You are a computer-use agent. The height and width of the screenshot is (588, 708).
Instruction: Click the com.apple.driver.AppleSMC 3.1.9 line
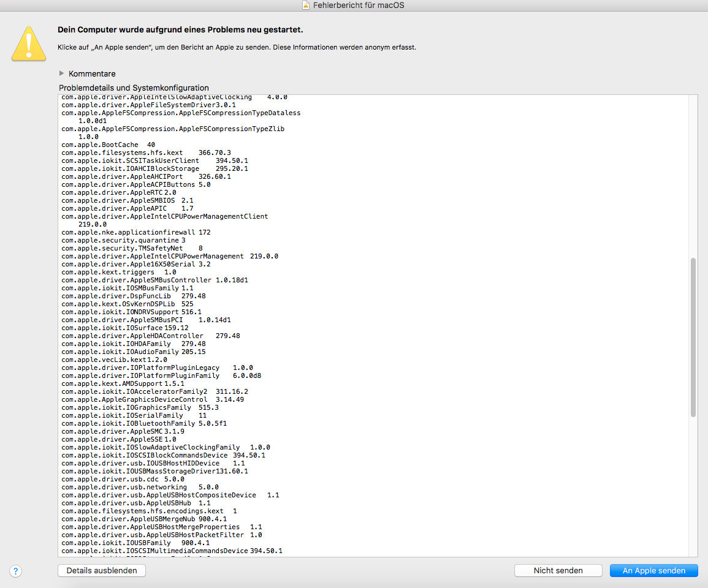pos(123,432)
